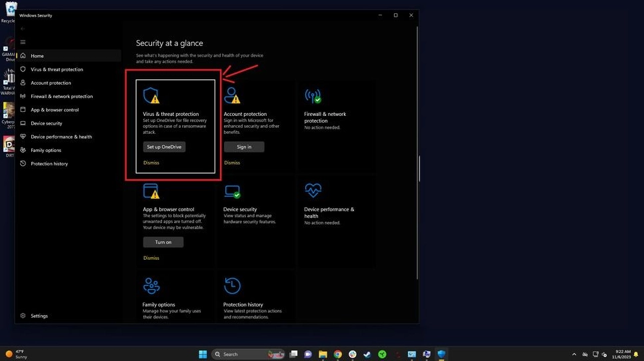Viewport: 644px width, 361px height.
Task: Open Firewall & network protection antenna icon
Action: (313, 96)
